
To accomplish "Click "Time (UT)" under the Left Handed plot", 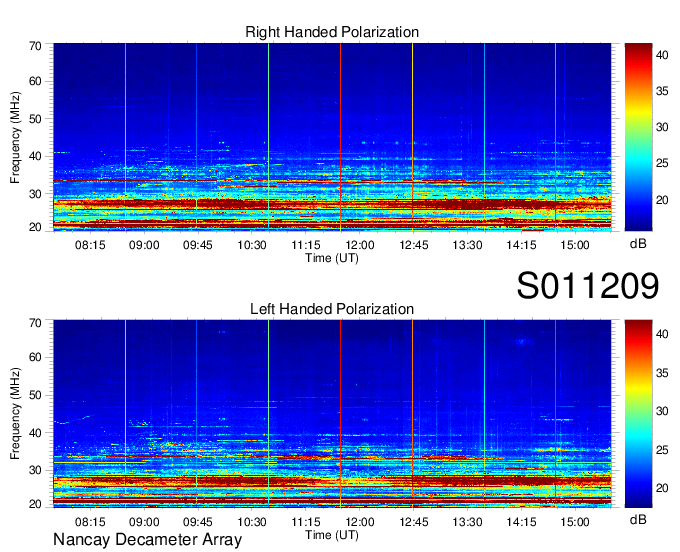I will [332, 535].
